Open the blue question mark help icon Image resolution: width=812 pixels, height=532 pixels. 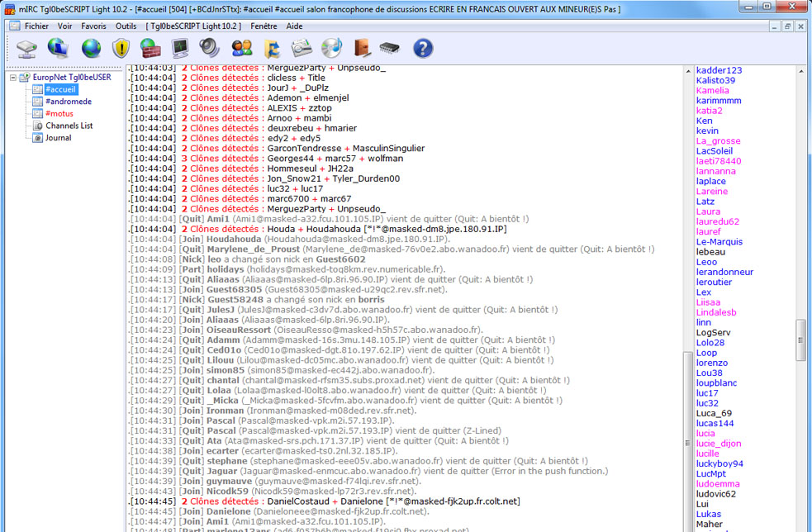click(x=423, y=48)
